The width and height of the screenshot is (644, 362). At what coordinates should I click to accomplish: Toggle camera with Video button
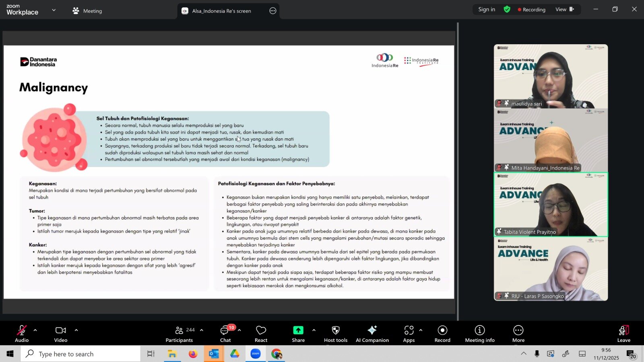(x=61, y=334)
